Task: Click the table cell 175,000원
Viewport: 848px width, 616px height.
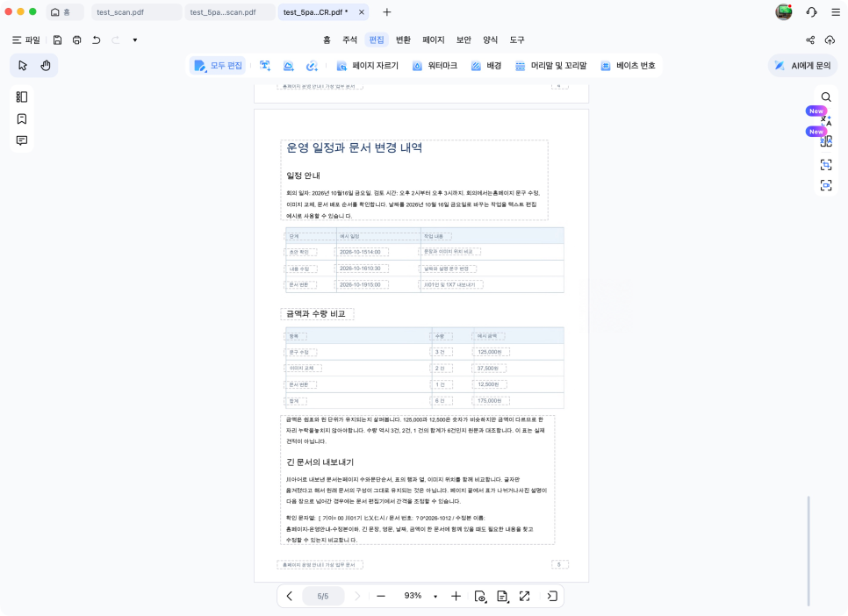Action: [x=490, y=401]
